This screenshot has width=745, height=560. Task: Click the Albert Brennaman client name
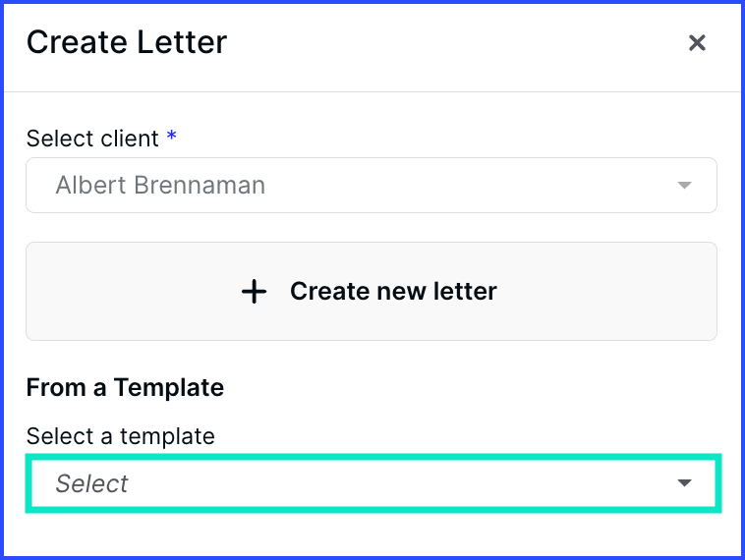(160, 186)
